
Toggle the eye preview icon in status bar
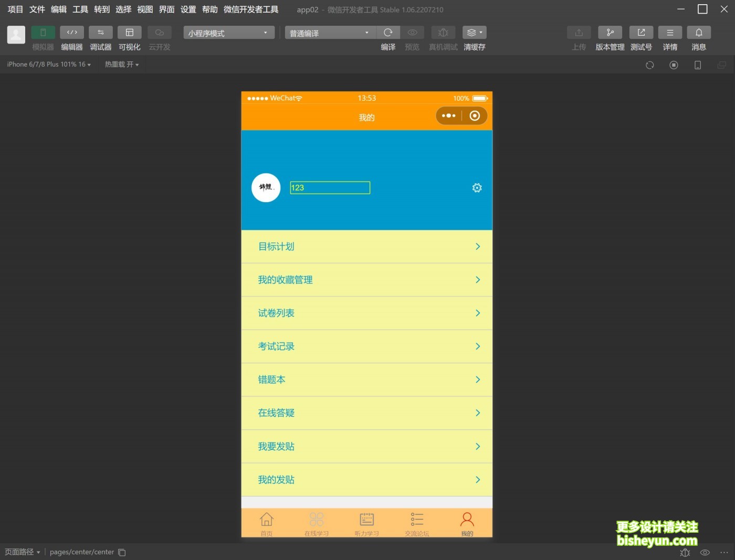coord(704,552)
